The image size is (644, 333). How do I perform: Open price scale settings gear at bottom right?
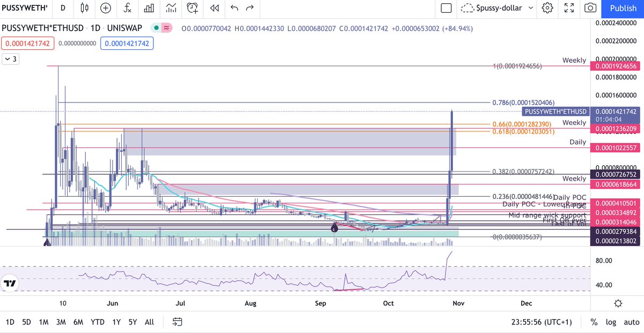pyautogui.click(x=618, y=303)
